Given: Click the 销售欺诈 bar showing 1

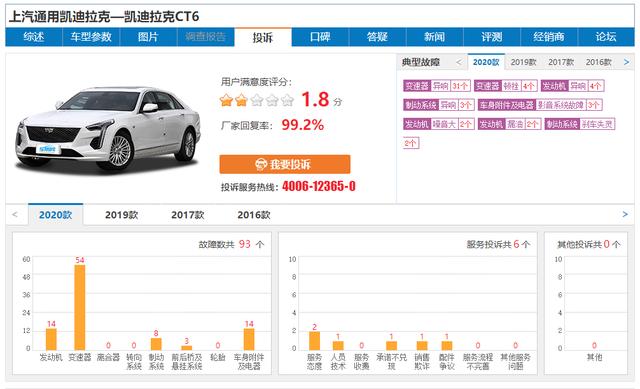Looking at the screenshot, I should [x=422, y=345].
